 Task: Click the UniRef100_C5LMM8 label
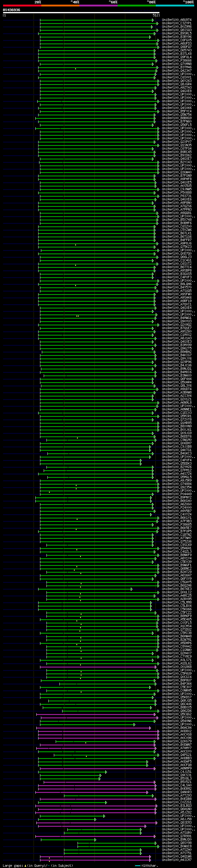tap(177, 603)
